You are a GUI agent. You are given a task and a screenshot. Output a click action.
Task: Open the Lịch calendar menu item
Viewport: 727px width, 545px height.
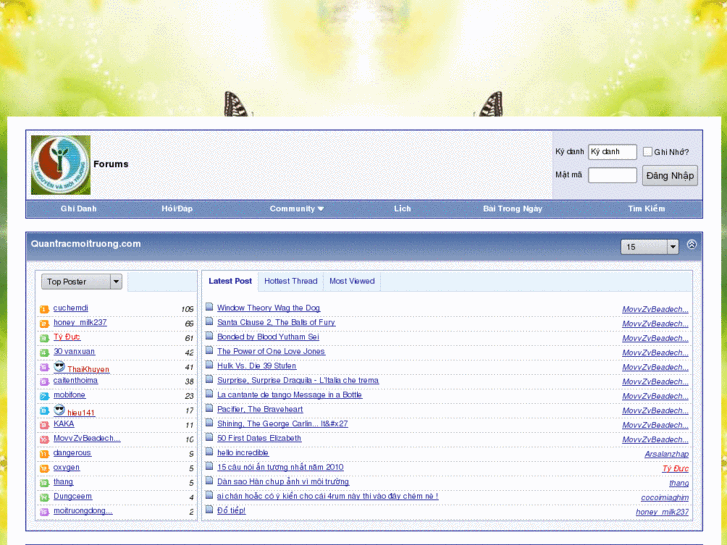pyautogui.click(x=402, y=209)
